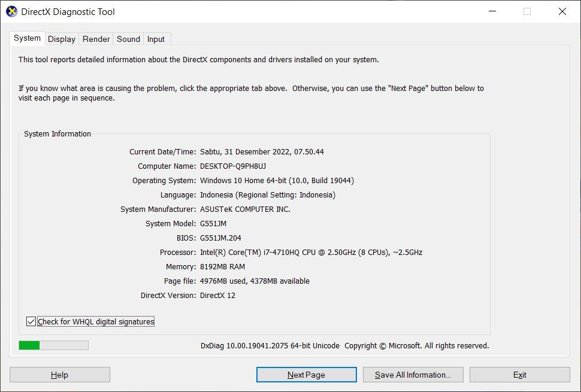Click BIOS value 'G551JM.204'
This screenshot has height=392, width=581.
click(220, 238)
